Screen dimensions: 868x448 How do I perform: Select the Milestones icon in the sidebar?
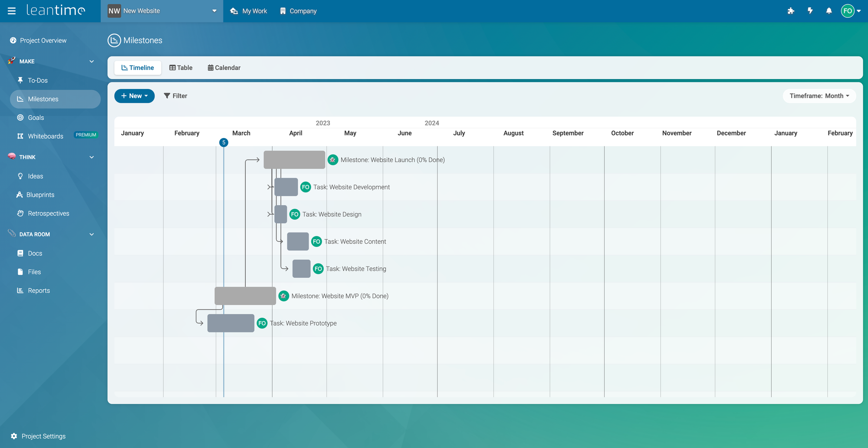20,99
